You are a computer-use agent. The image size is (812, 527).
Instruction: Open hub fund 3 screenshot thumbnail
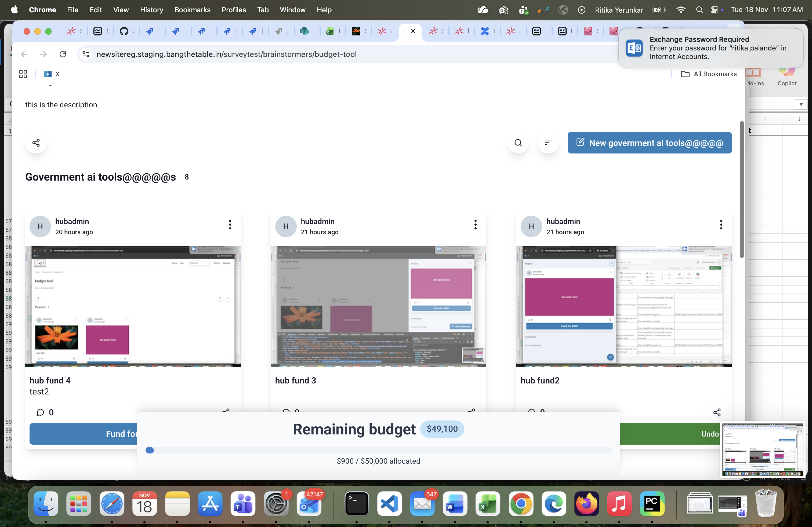coord(378,306)
